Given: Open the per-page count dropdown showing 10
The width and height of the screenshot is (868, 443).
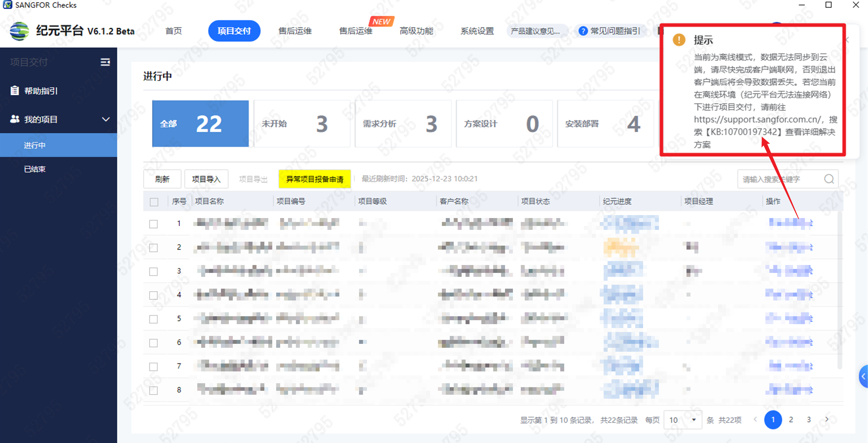Looking at the screenshot, I should tap(683, 420).
